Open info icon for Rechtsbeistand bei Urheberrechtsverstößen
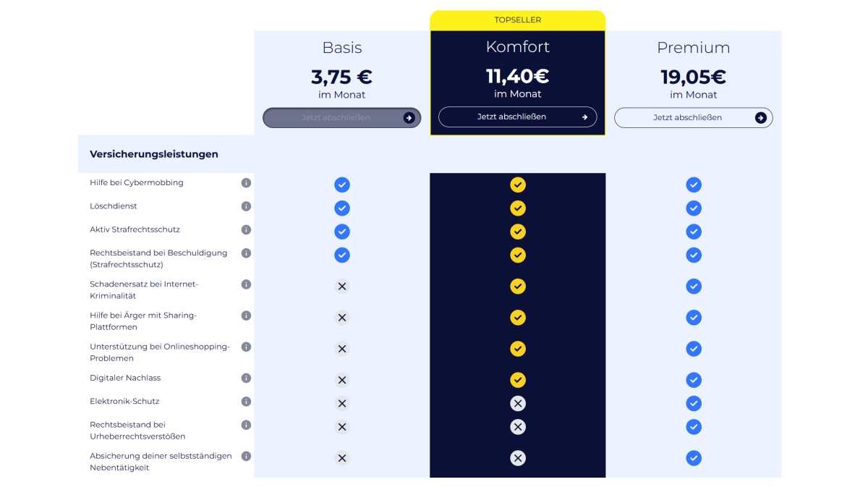Viewport: 868px width, 495px height. [x=246, y=425]
